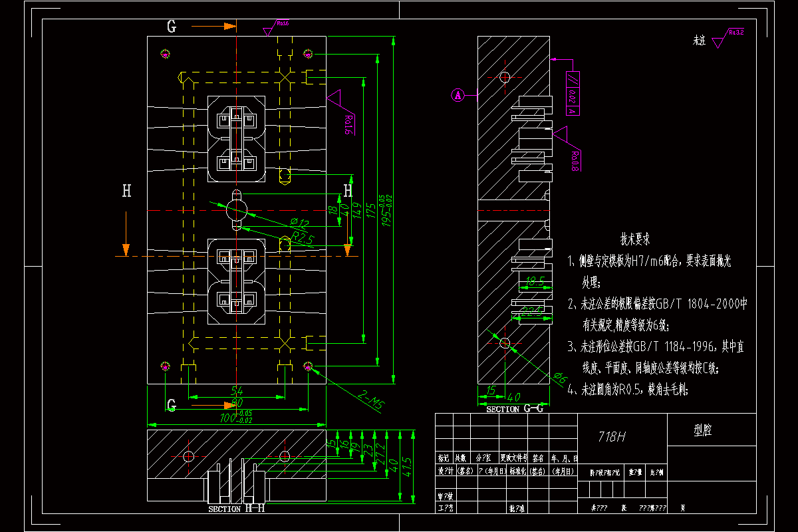The height and width of the screenshot is (532, 798).
Task: Click the 18.5 dimension in section G-G
Action: point(535,283)
